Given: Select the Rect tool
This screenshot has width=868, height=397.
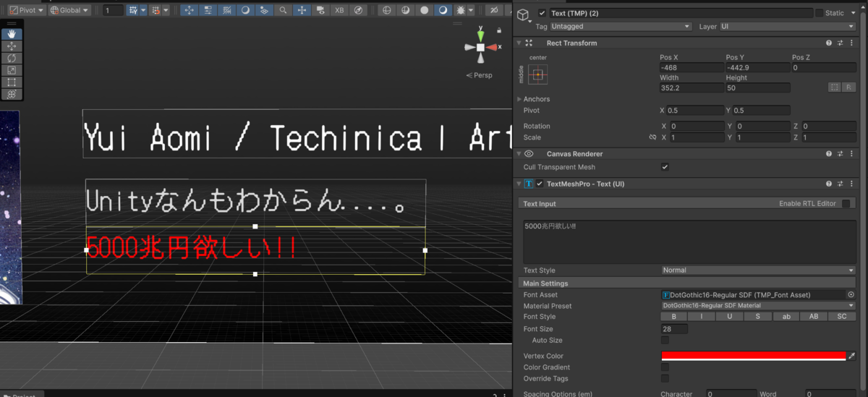Looking at the screenshot, I should point(12,82).
